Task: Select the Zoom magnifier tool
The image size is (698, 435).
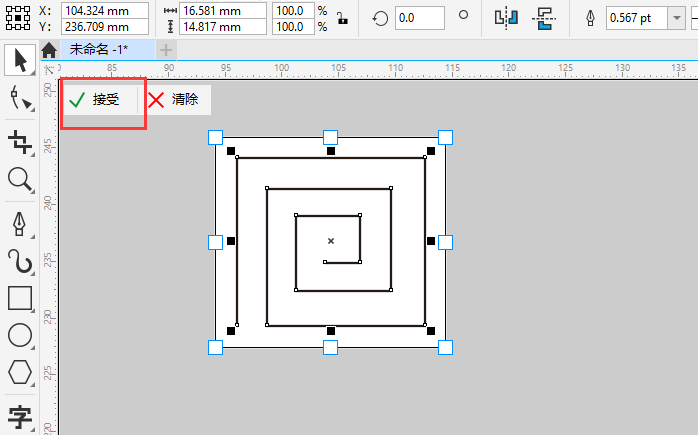Action: point(20,179)
